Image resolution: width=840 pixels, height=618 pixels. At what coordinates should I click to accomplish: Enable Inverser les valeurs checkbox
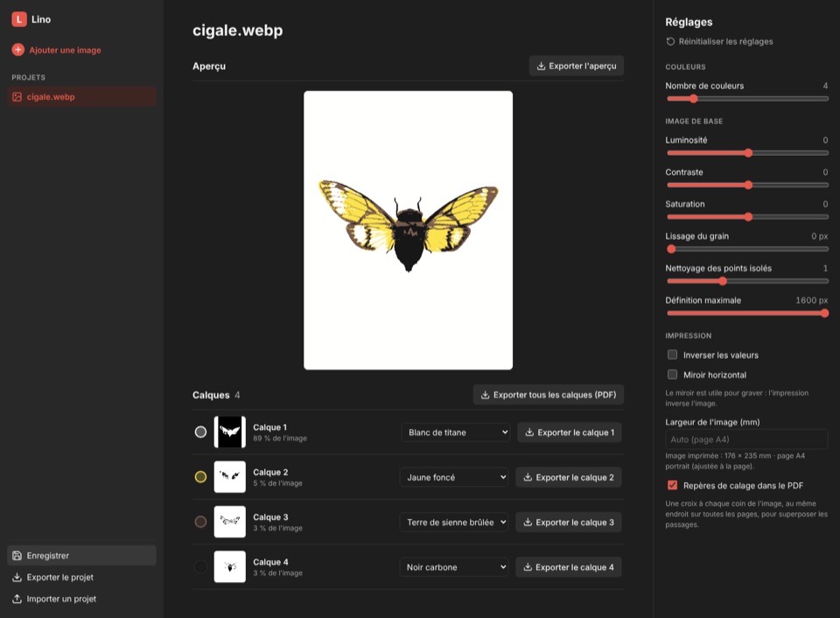click(x=672, y=355)
